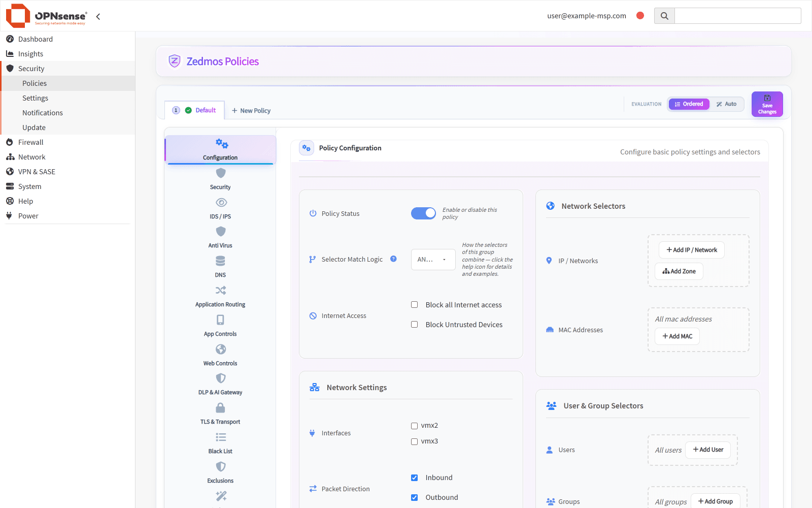This screenshot has width=812, height=508.
Task: Click the Network Settings header icon
Action: coord(315,387)
